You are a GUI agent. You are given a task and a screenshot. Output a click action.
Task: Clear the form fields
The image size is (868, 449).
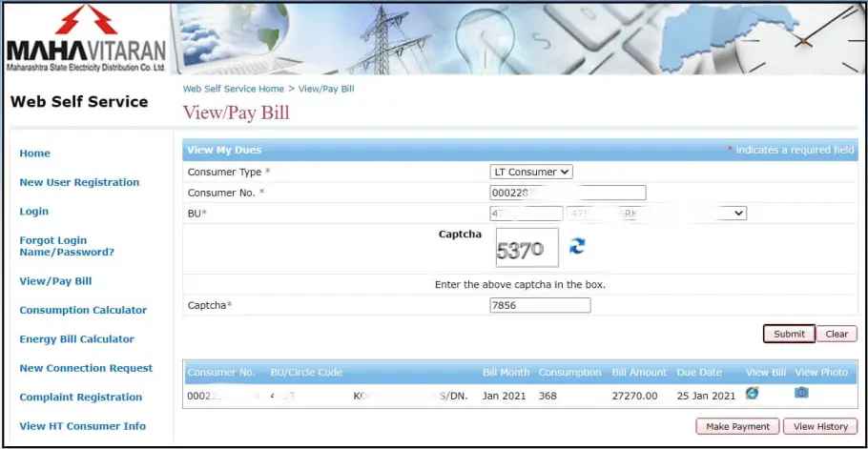point(837,334)
